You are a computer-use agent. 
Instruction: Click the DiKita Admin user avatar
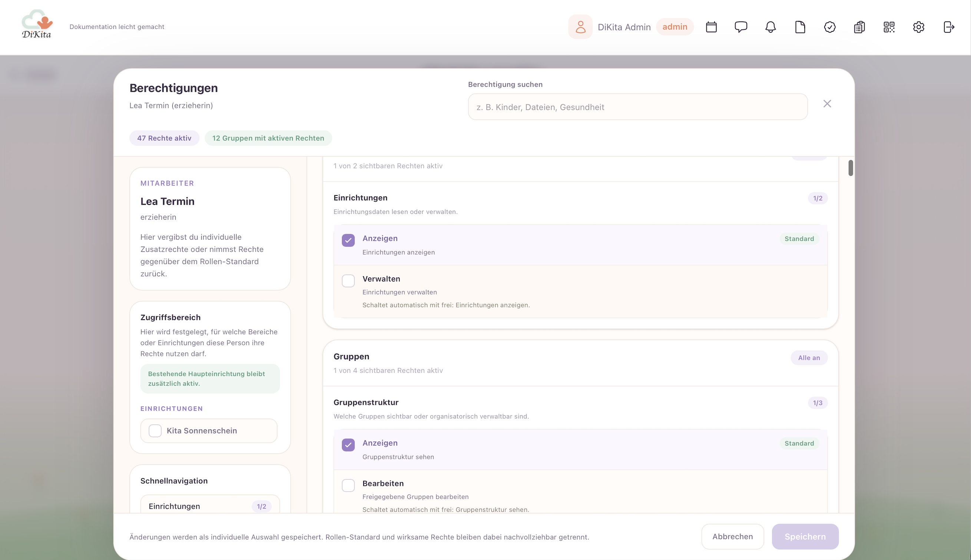tap(580, 27)
